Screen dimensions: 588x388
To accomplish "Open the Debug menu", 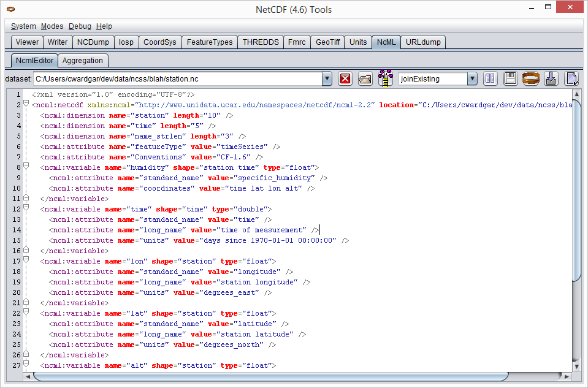I will point(80,26).
